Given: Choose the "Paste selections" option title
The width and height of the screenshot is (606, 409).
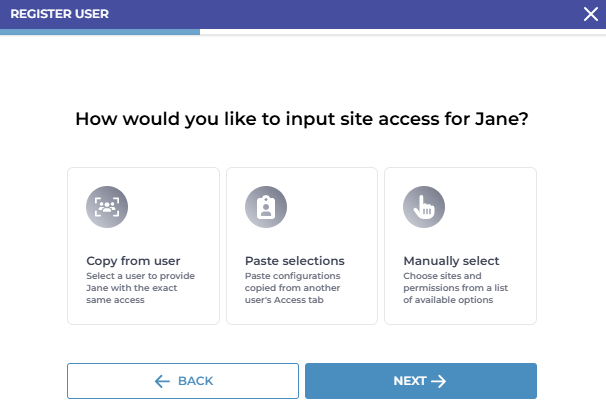Looking at the screenshot, I should [295, 261].
